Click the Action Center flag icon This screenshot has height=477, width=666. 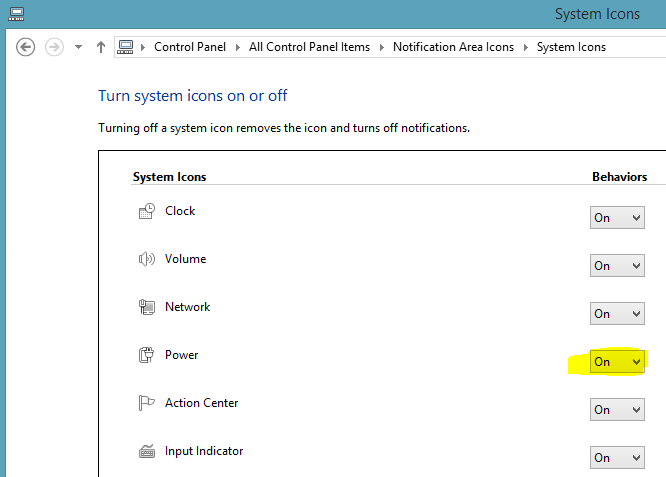coord(147,403)
